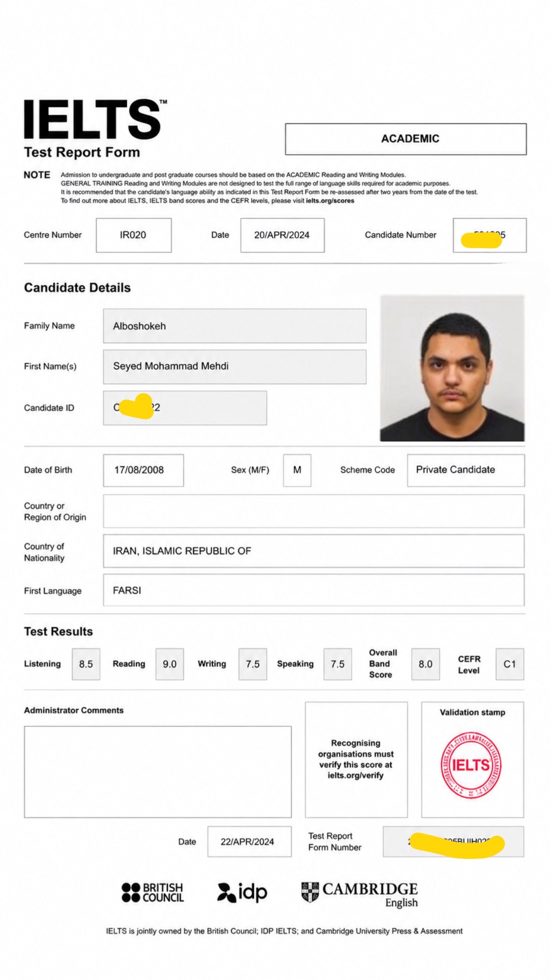Click the Country of Nationality field
The image size is (551, 980).
[313, 551]
